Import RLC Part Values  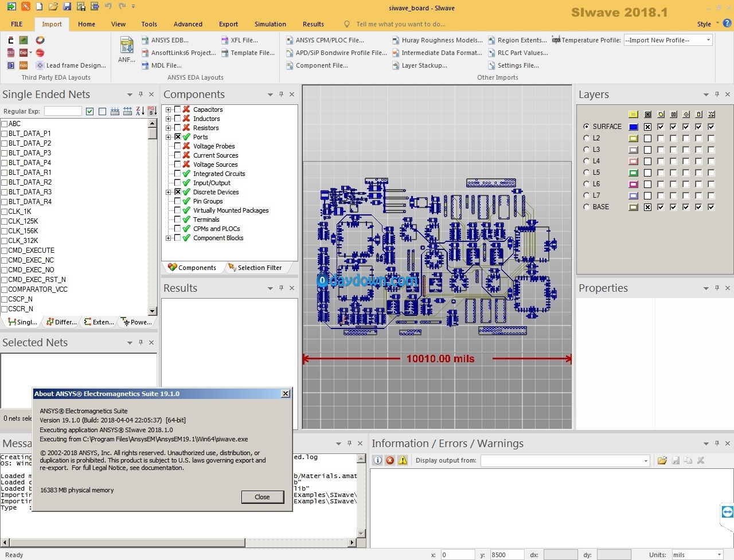tap(518, 53)
